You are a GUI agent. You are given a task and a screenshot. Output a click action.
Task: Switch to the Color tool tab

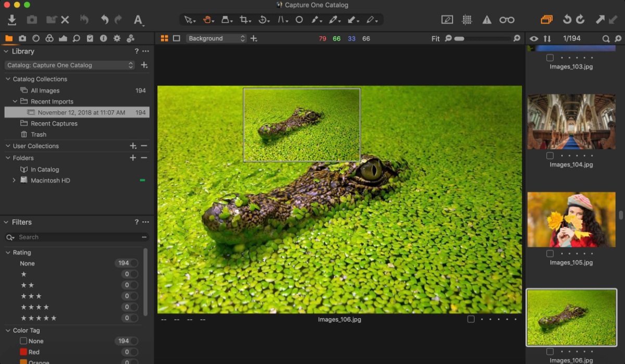49,39
